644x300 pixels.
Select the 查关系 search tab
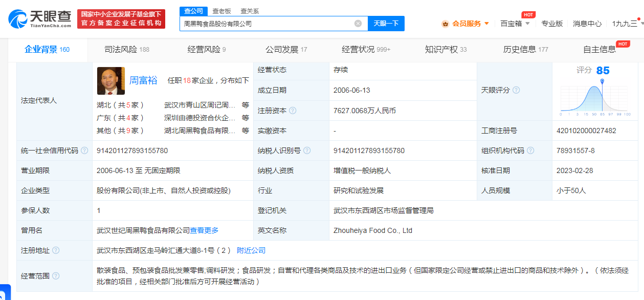(250, 11)
